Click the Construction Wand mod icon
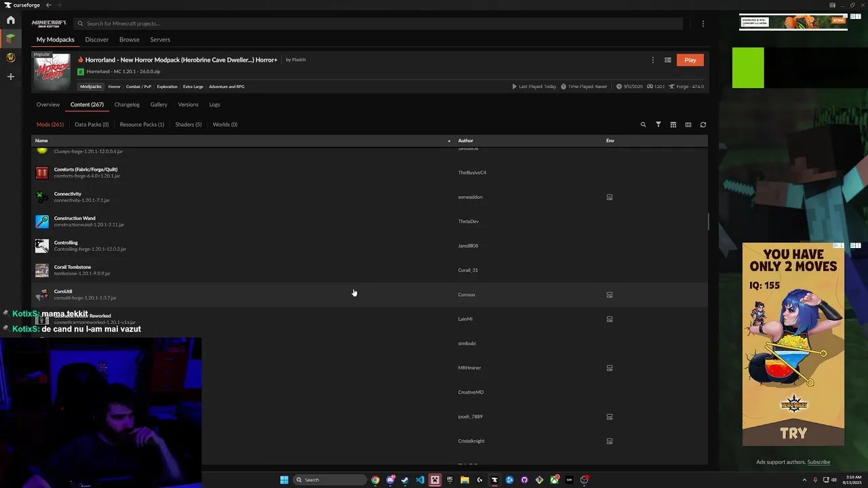This screenshot has height=488, width=868. click(42, 222)
